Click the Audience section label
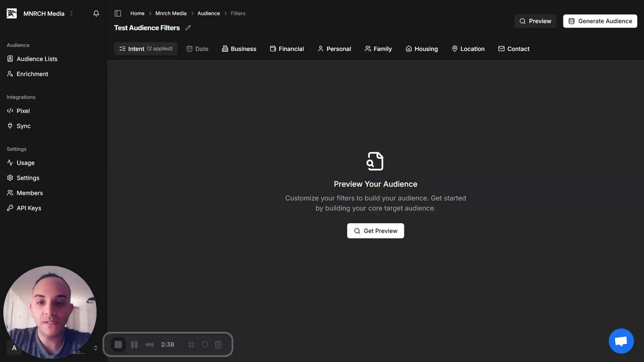Viewport: 644px width, 362px height. pyautogui.click(x=18, y=45)
